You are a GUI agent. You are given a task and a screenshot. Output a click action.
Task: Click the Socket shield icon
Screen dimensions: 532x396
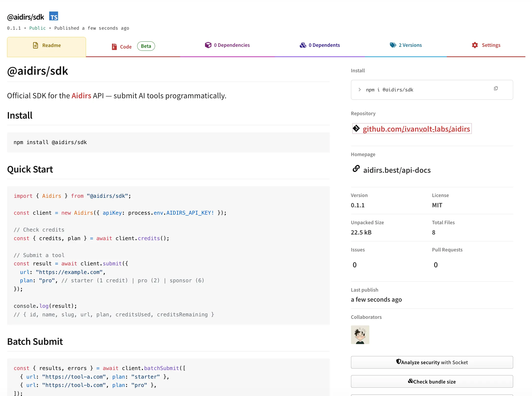tap(399, 362)
